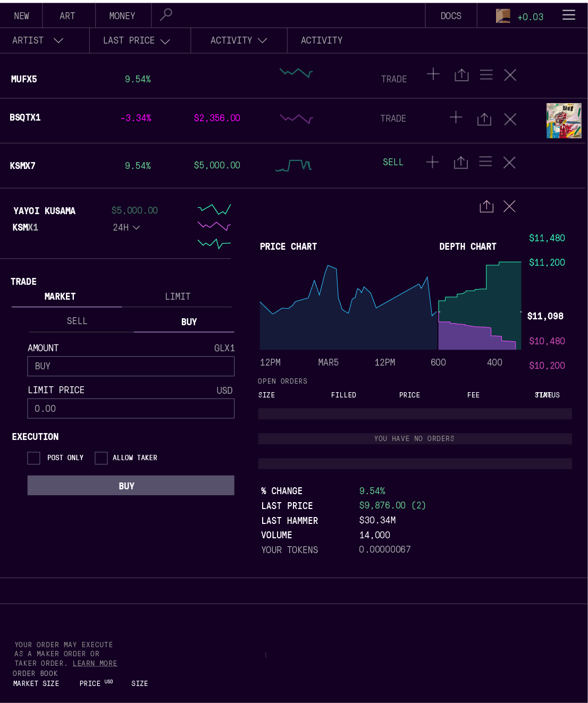Switch order side to Sell
The image size is (588, 703).
pos(77,321)
